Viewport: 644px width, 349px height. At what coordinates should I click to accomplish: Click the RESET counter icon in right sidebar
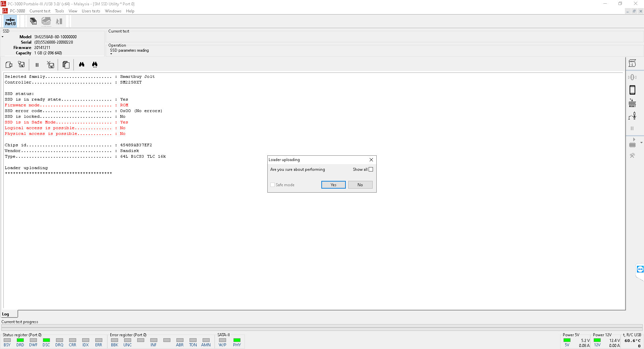(x=632, y=103)
